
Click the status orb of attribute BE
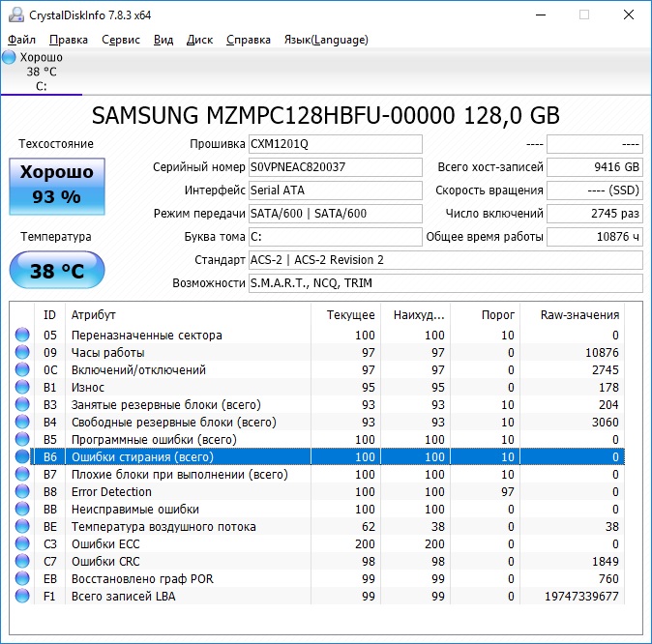tap(22, 526)
